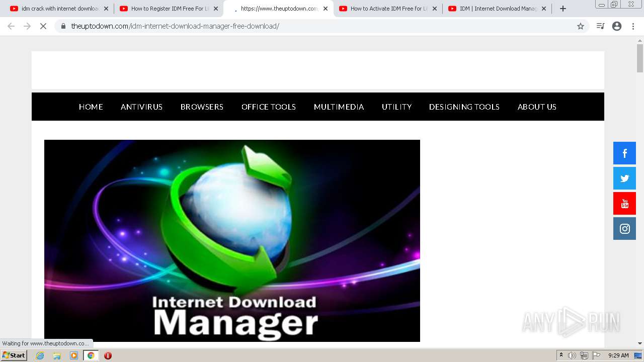The width and height of the screenshot is (644, 362).
Task: Close the 'idm crack with internet' tab
Action: coord(106,9)
